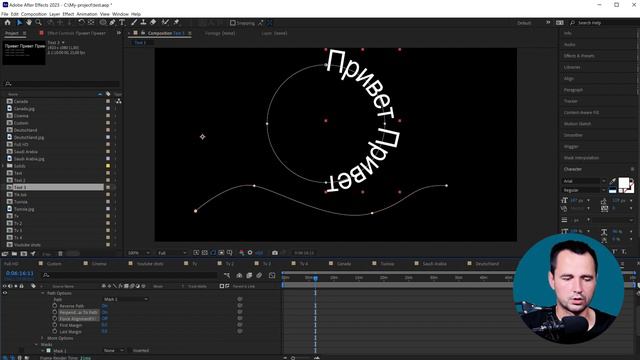This screenshot has height=360, width=640.
Task: Collapse the Masks group
Action: [36, 344]
